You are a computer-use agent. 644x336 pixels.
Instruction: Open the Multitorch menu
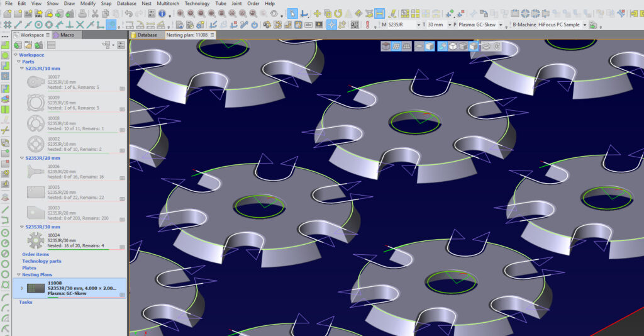167,3
